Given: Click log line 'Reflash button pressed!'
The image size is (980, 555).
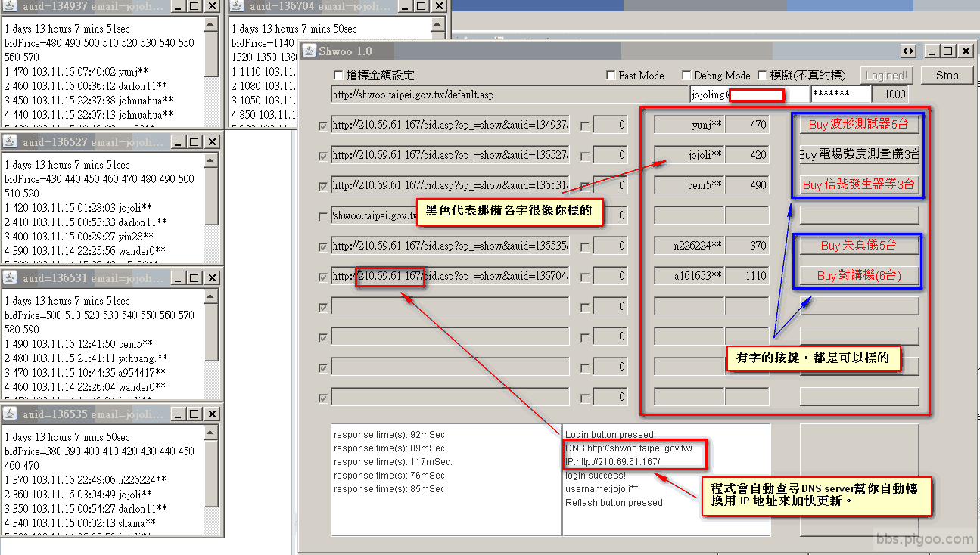Looking at the screenshot, I should point(615,503).
